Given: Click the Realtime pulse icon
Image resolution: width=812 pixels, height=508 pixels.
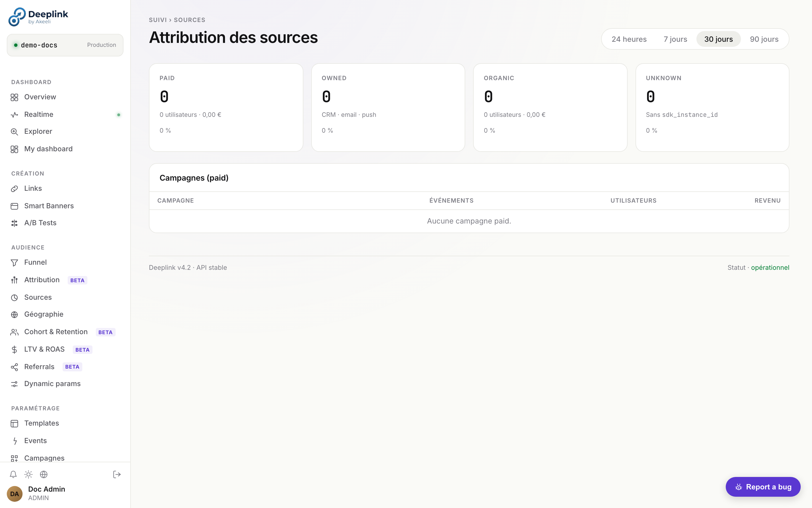Looking at the screenshot, I should tap(14, 115).
